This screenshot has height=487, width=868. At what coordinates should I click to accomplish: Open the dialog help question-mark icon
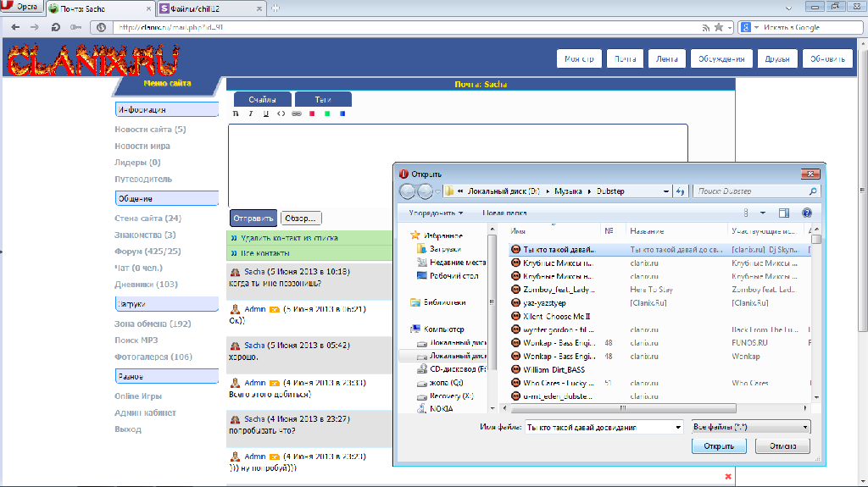coord(807,213)
